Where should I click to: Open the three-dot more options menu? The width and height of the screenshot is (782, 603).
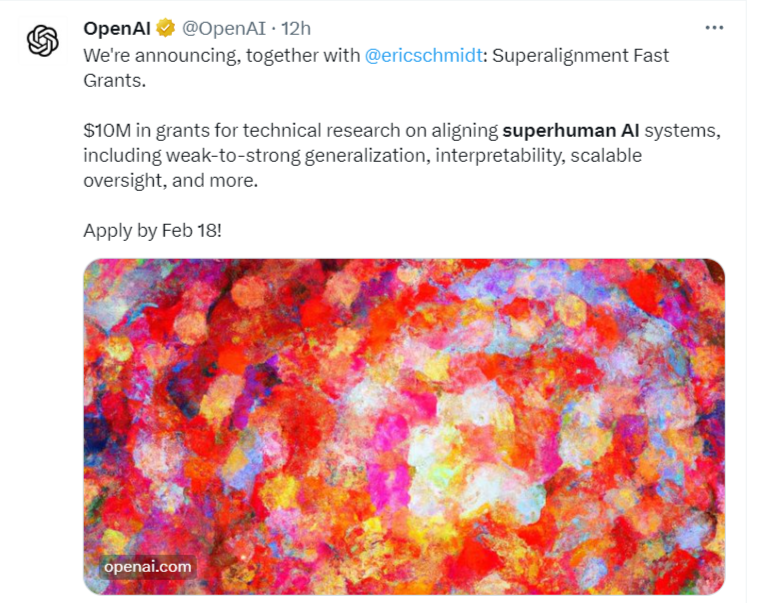click(x=714, y=28)
